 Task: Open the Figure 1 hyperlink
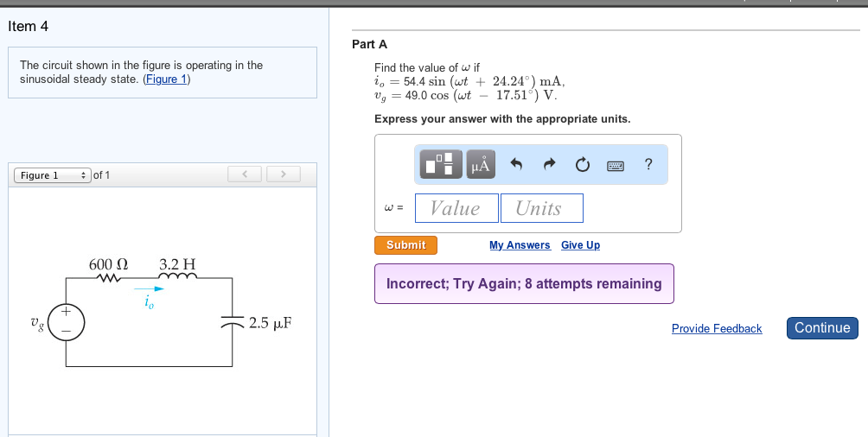pos(167,79)
